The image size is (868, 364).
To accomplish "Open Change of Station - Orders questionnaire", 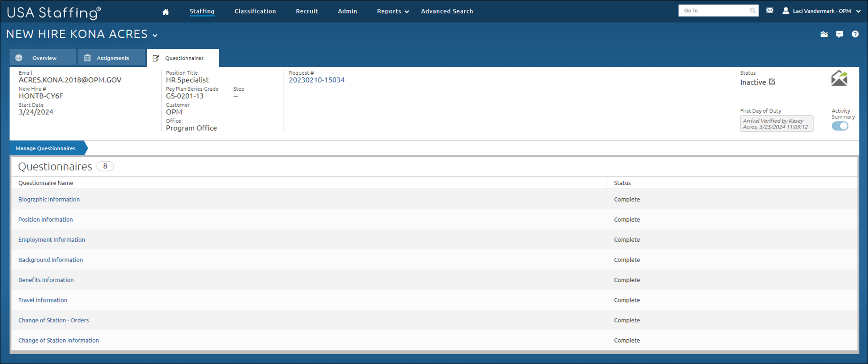I will tap(53, 320).
